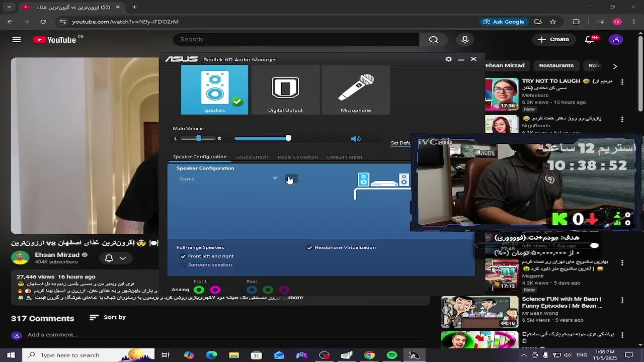This screenshot has height=362, width=644.
Task: Open Chrome extensions puzzle icon
Action: (577, 22)
